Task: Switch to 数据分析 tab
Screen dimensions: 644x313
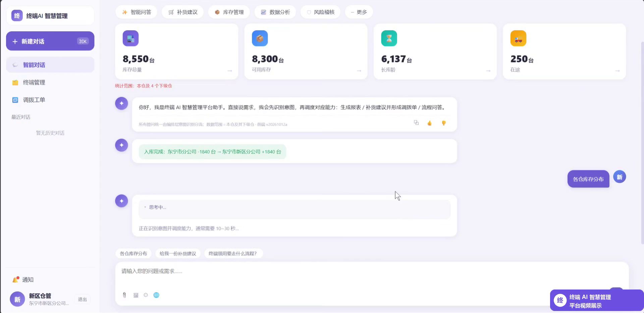Action: click(275, 12)
